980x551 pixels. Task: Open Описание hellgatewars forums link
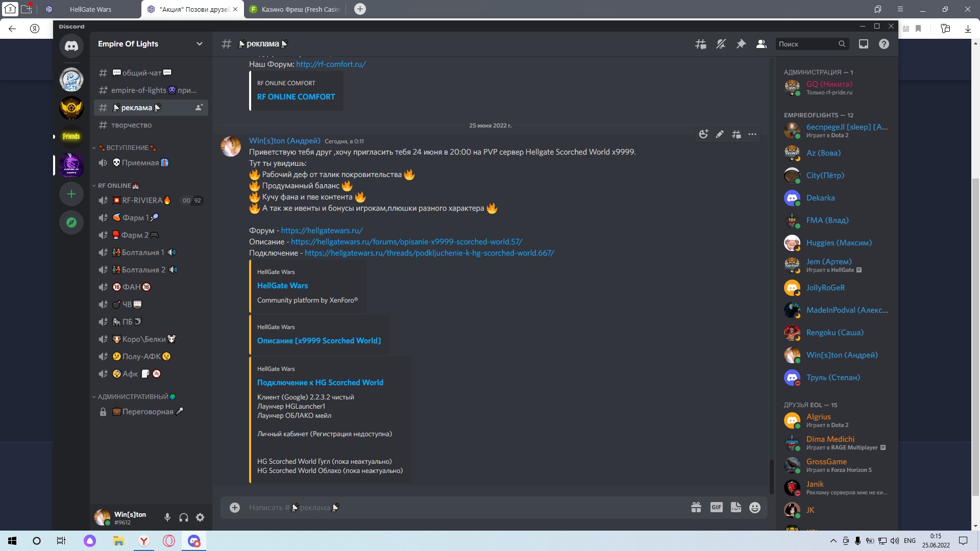click(x=407, y=242)
